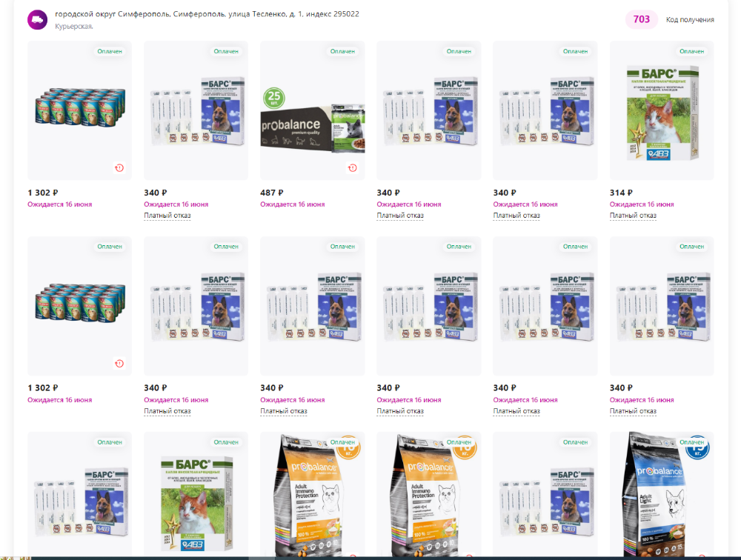Click 'Платный отказ' under last item of second row
741x560 pixels.
click(x=633, y=411)
